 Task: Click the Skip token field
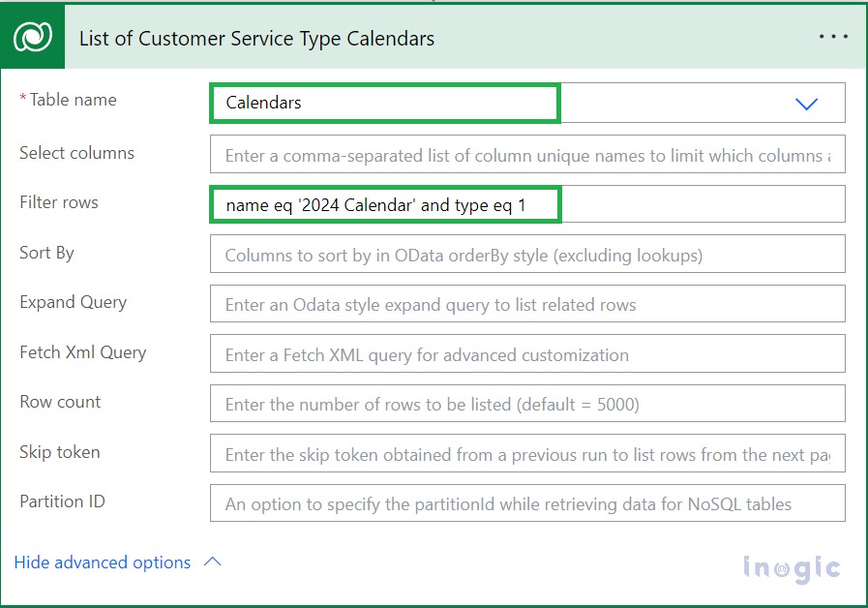(527, 453)
